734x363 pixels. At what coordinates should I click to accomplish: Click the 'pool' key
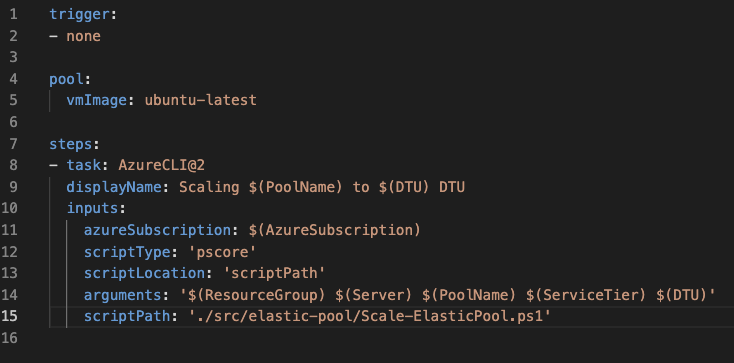pyautogui.click(x=66, y=79)
